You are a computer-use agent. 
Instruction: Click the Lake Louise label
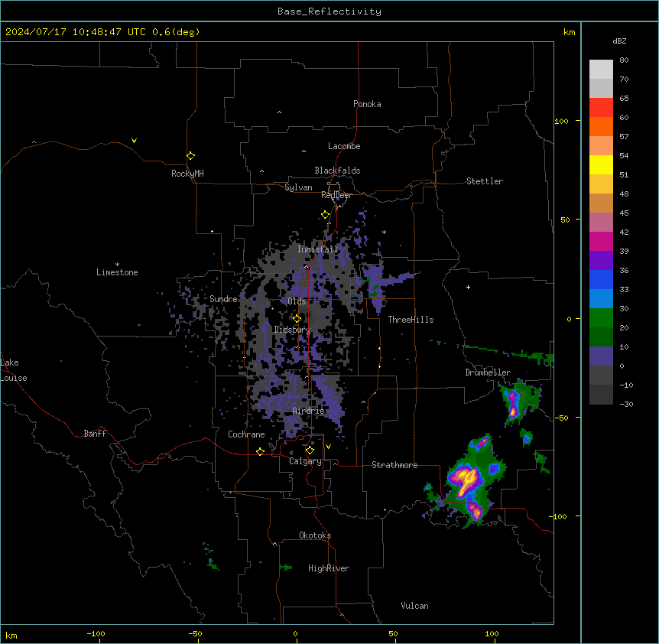point(14,370)
